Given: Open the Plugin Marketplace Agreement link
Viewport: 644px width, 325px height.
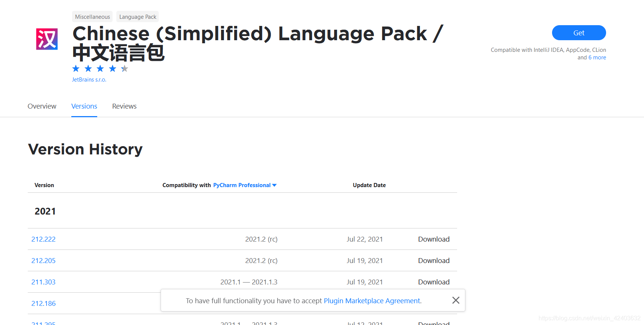Looking at the screenshot, I should 372,301.
